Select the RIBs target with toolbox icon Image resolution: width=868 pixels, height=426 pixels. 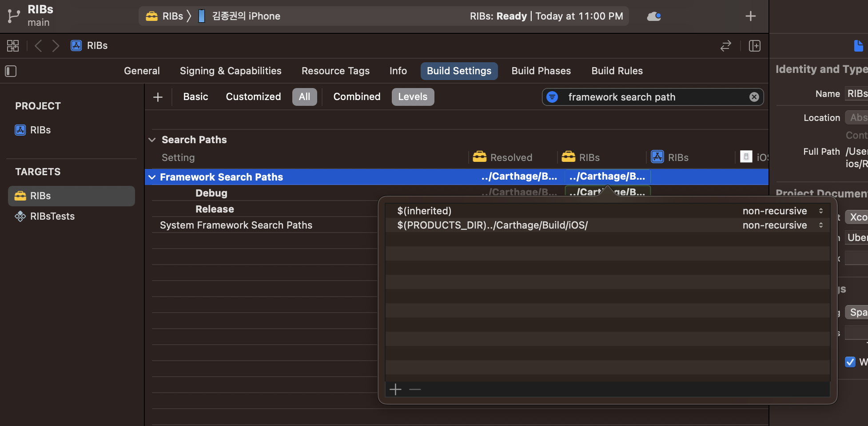pos(72,196)
